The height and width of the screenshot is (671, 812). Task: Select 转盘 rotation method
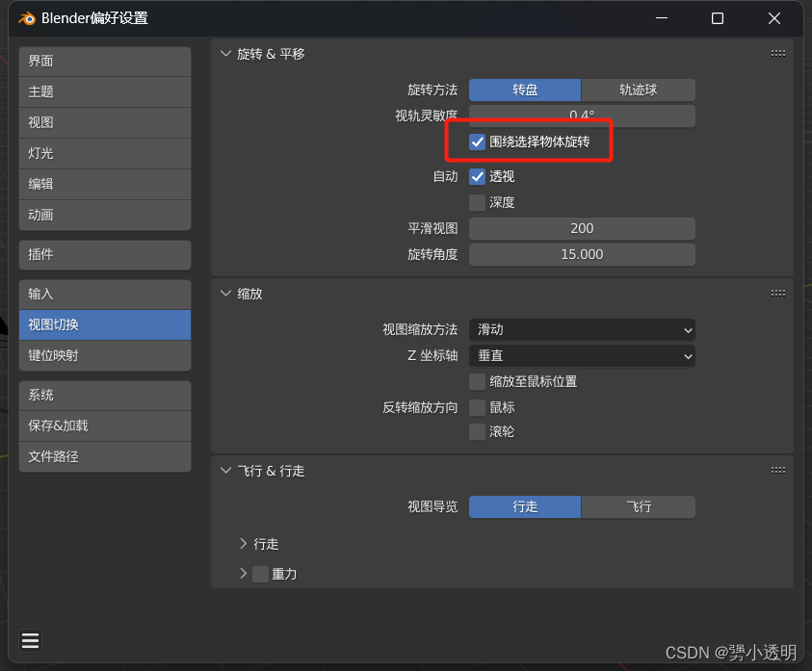[x=525, y=90]
